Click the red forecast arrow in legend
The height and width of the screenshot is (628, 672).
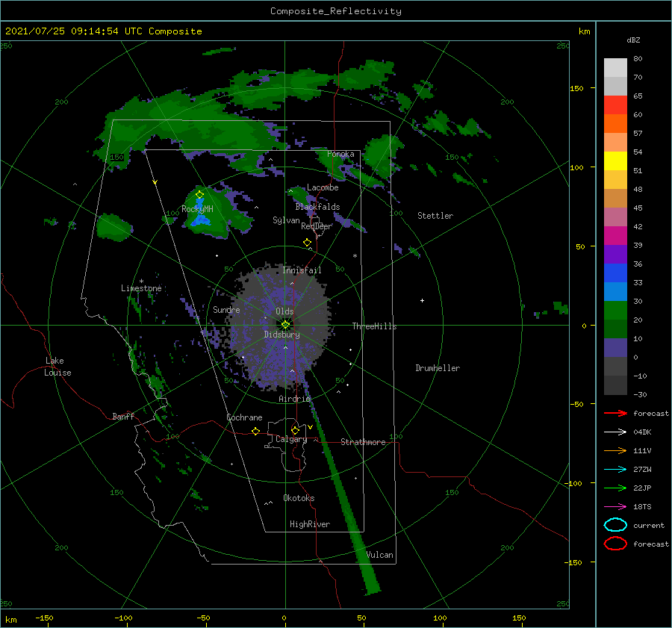click(x=615, y=413)
